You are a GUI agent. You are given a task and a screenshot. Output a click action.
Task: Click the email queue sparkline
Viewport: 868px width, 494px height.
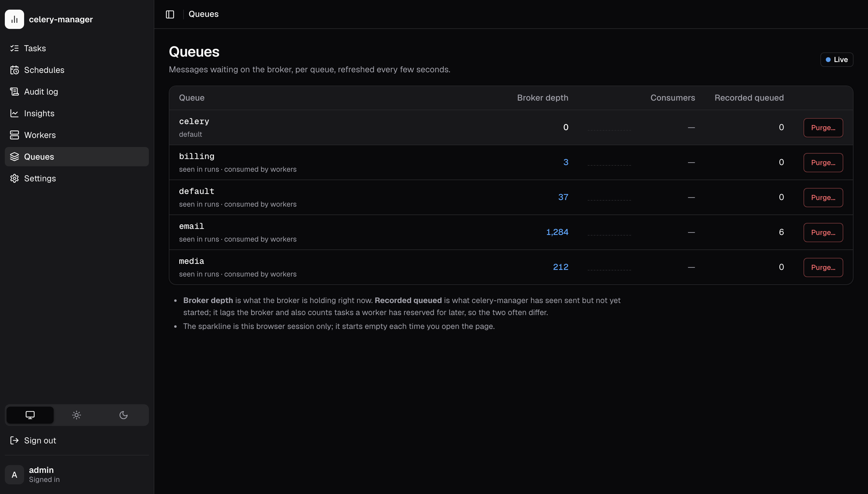609,232
